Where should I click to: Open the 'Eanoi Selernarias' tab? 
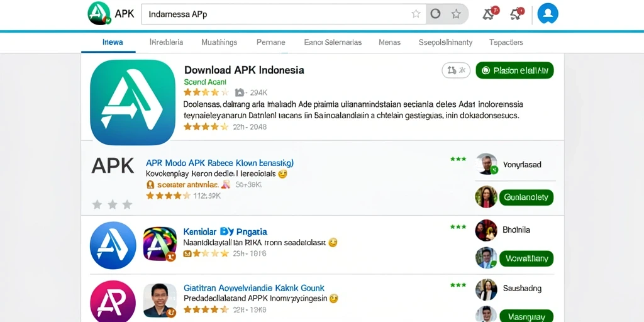333,42
